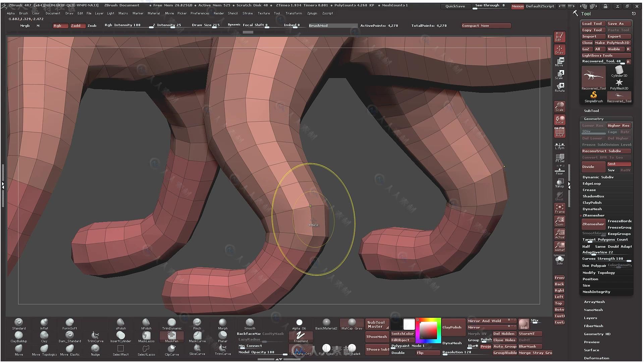644x362 pixels.
Task: Click the ZRemesher button
Action: pyautogui.click(x=593, y=224)
